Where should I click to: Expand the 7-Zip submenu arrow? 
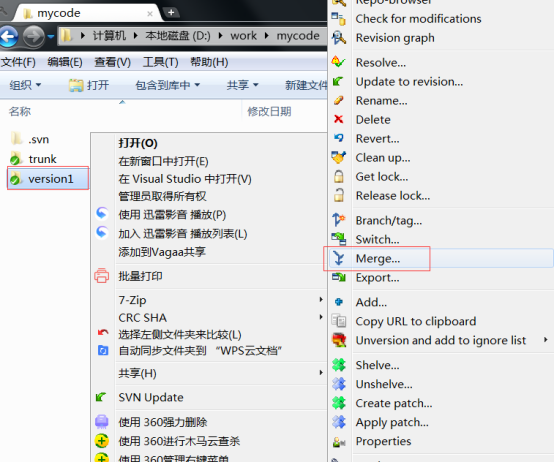click(x=321, y=300)
